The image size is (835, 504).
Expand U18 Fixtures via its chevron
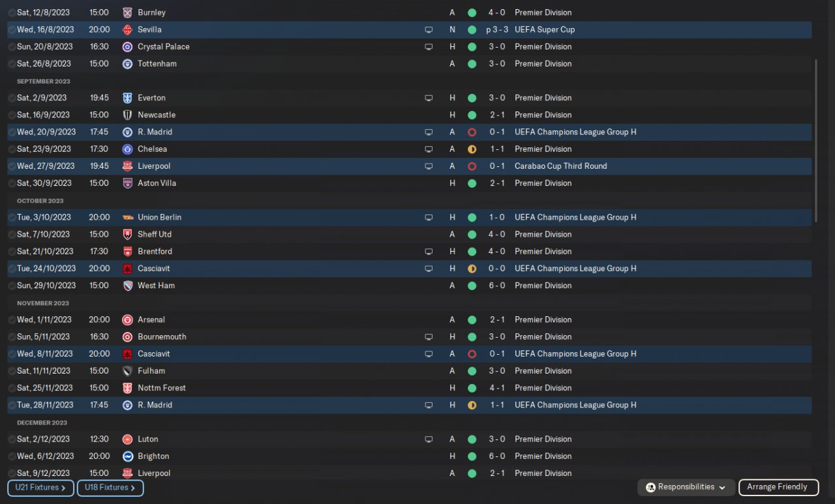coord(133,488)
